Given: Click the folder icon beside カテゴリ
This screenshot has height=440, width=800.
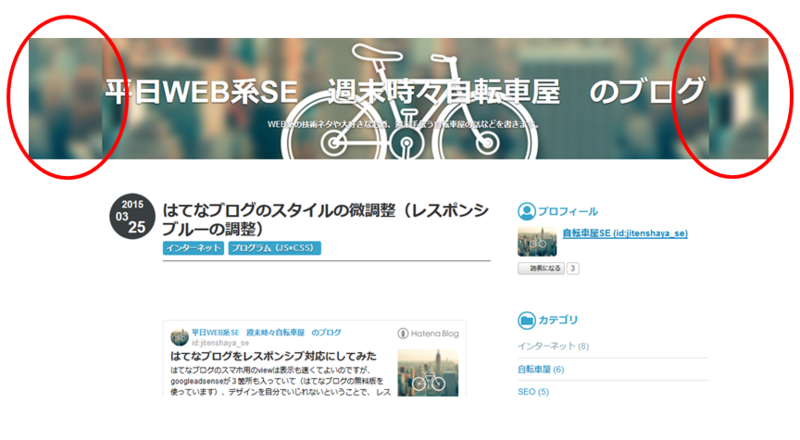Looking at the screenshot, I should pyautogui.click(x=527, y=321).
